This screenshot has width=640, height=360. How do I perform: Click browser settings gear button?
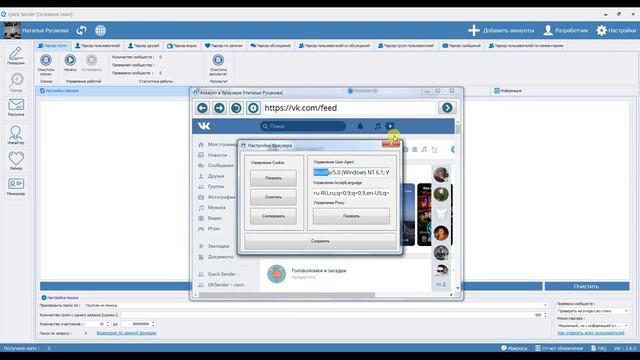click(253, 108)
